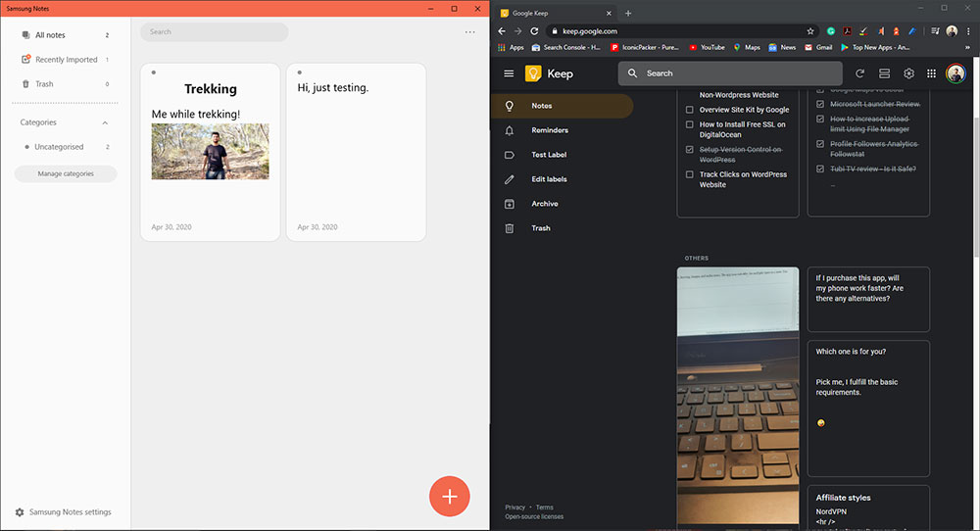The height and width of the screenshot is (531, 980).
Task: Click the orange add-note plus button
Action: tap(450, 497)
